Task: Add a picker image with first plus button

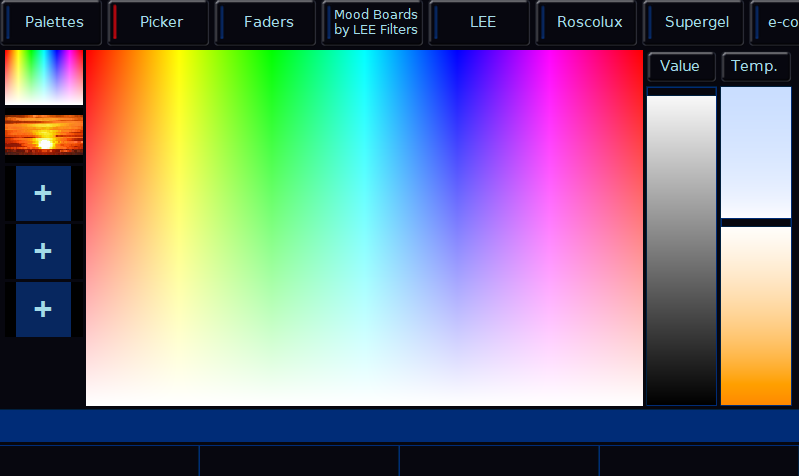Action: tap(43, 193)
